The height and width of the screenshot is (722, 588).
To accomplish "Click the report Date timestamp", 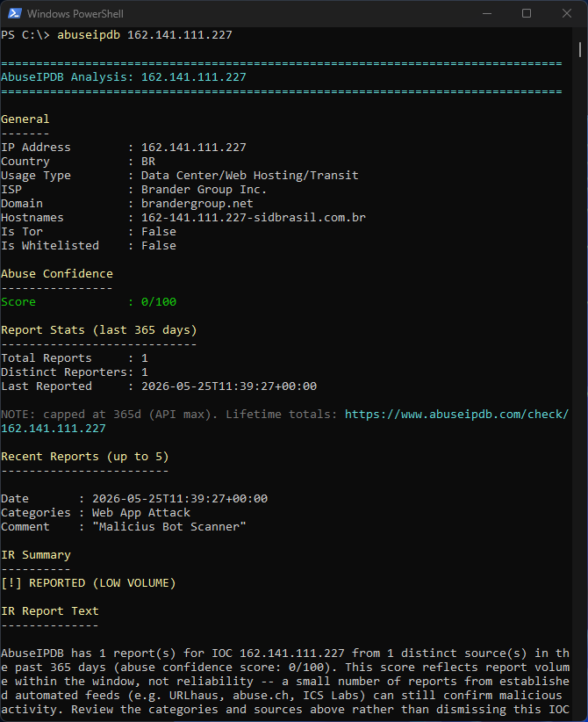I will [179, 499].
